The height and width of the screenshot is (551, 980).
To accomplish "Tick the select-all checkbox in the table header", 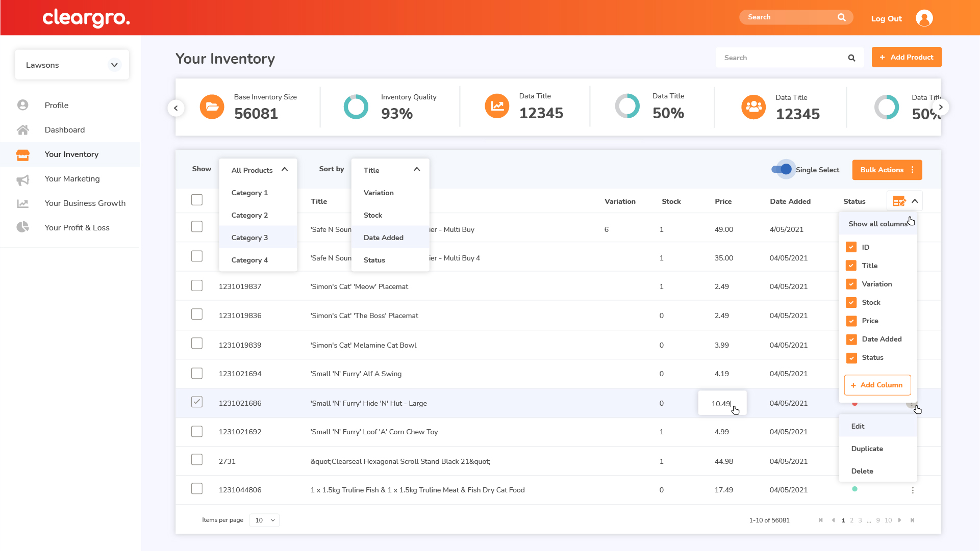I will [x=197, y=200].
